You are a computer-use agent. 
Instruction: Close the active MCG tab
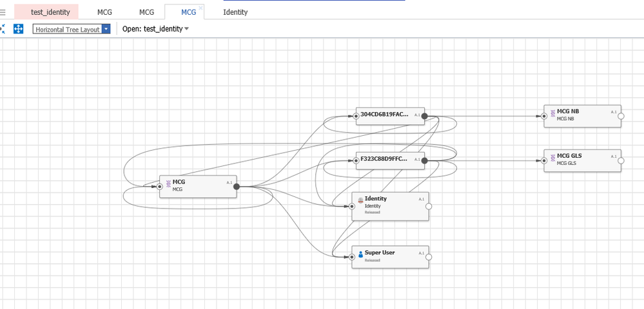[200, 7]
